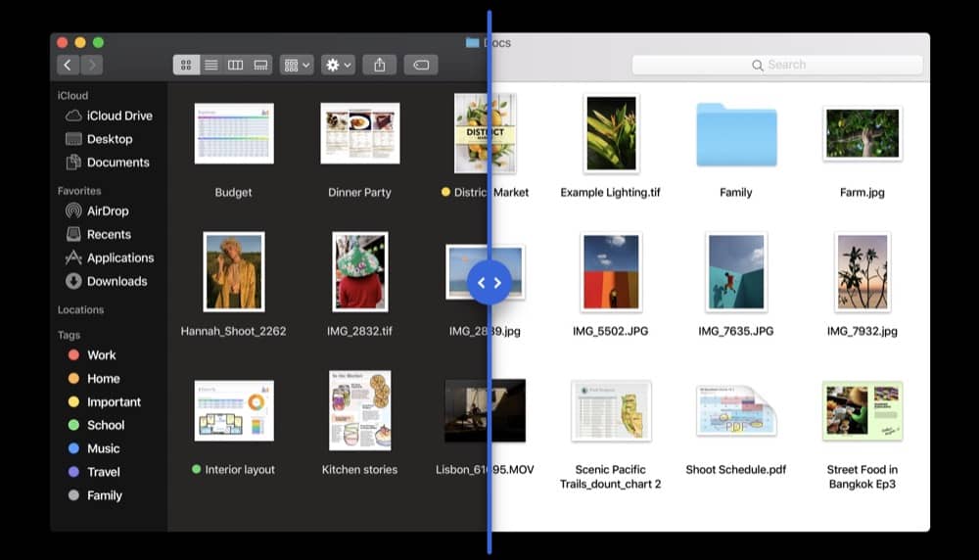
Task: Select the green School tag
Action: [97, 425]
